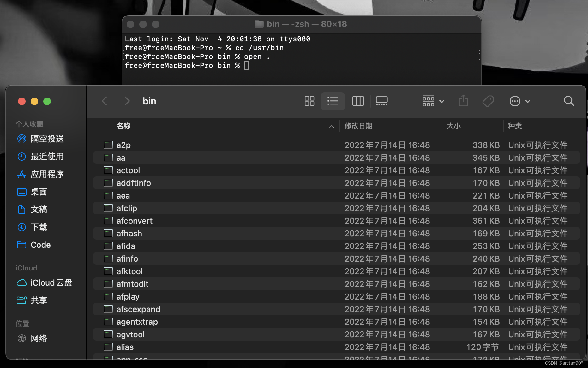
Task: Open the more actions ellipsis dropdown
Action: (519, 101)
